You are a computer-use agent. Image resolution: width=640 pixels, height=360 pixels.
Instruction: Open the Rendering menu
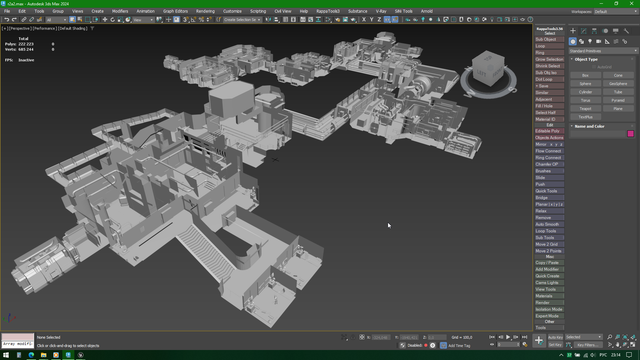205,11
